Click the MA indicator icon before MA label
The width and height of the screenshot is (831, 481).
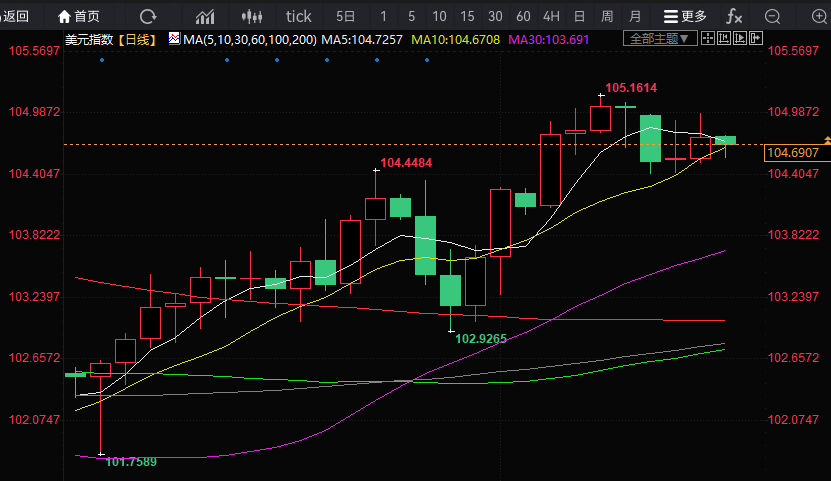click(175, 39)
